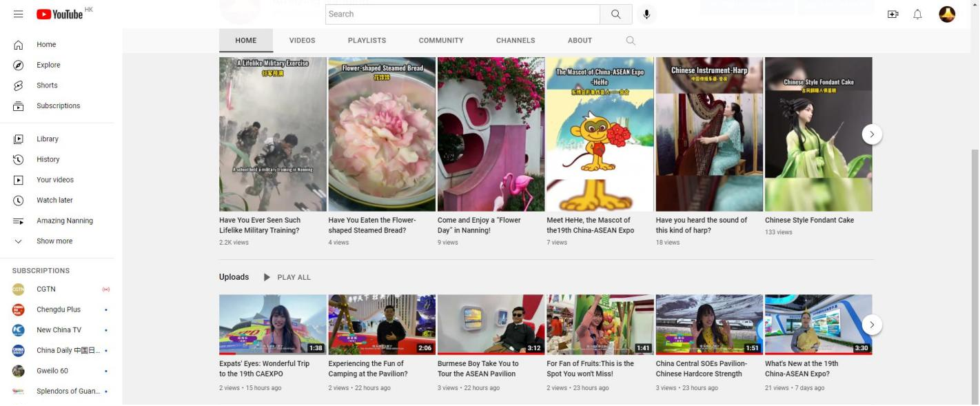Click into the Search input field

462,14
